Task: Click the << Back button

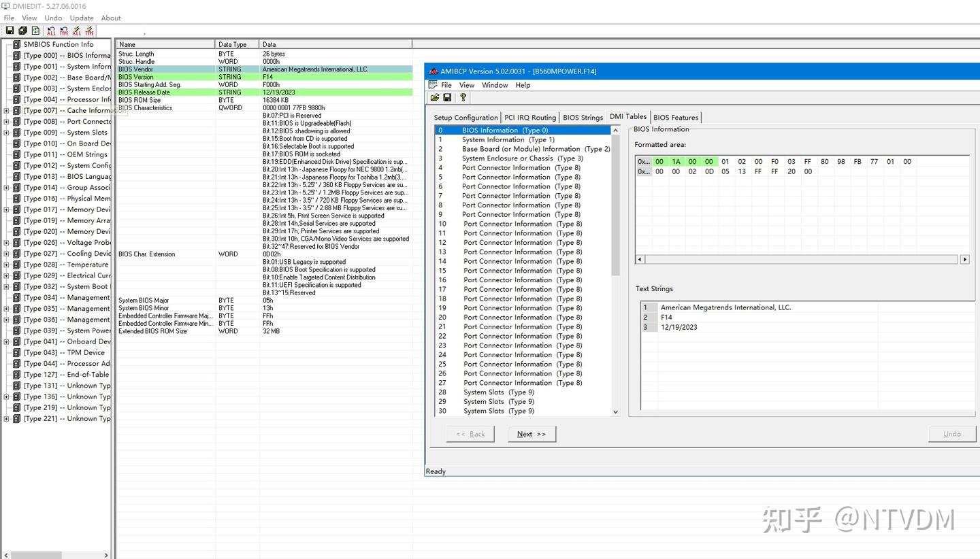Action: point(470,434)
